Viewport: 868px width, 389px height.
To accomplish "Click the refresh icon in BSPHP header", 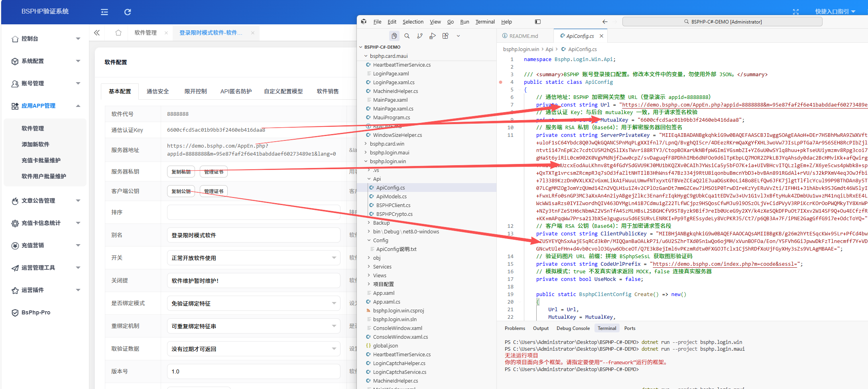I will coord(128,12).
